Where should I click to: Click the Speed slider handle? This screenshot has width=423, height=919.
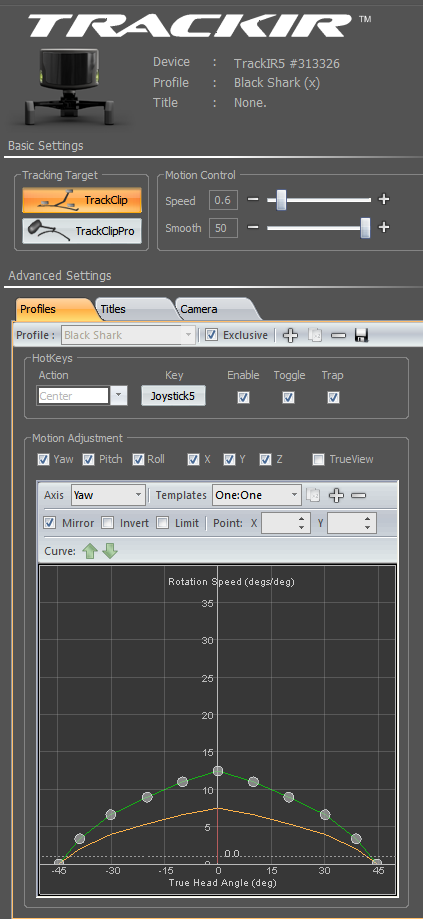click(x=281, y=200)
